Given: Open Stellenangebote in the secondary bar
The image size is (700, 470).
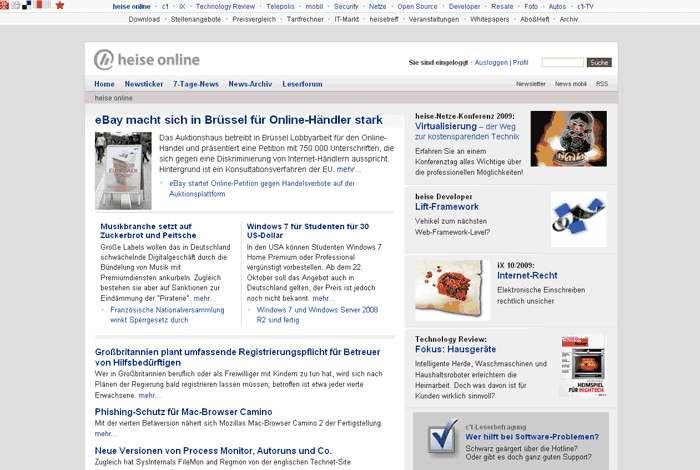Looking at the screenshot, I should tap(196, 20).
